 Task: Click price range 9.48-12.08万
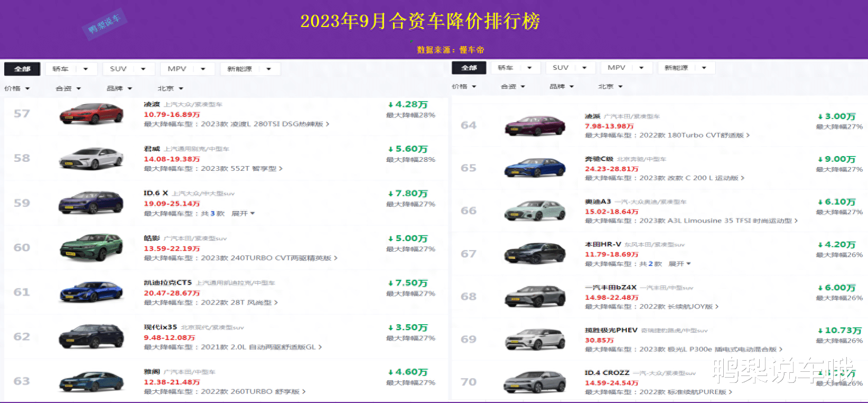tap(170, 337)
